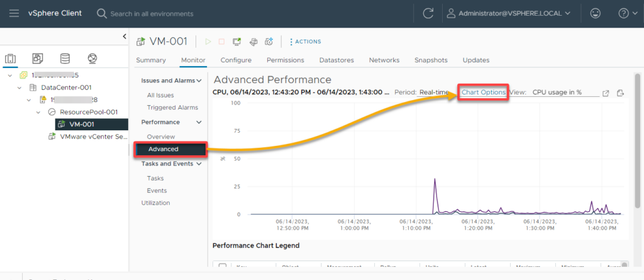644x280 pixels.
Task: Click the export chart icon
Action: tap(620, 93)
